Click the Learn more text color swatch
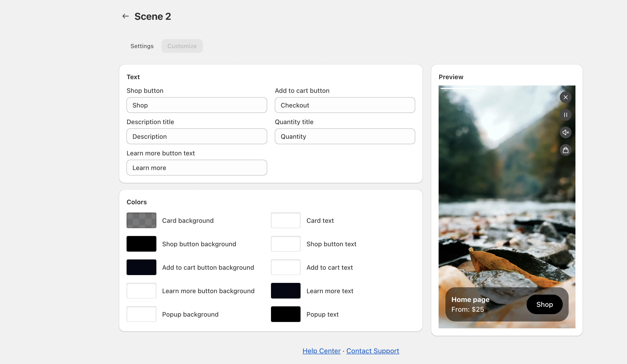This screenshot has height=364, width=627. click(285, 291)
